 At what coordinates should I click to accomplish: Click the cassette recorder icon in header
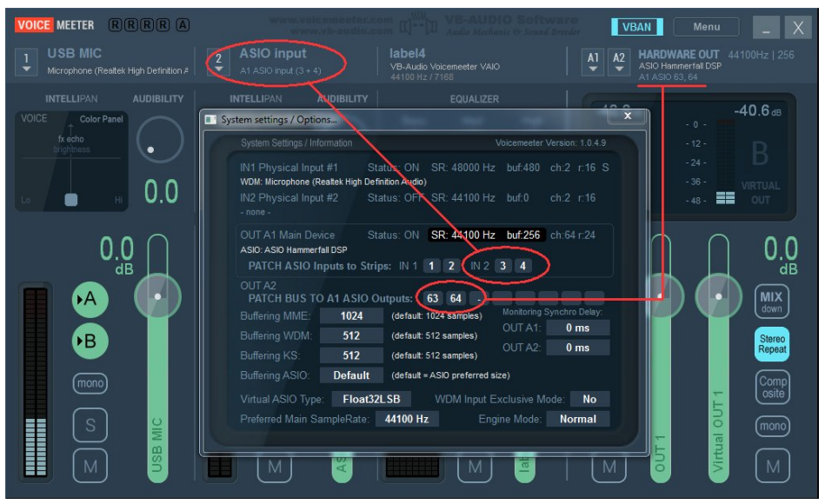click(418, 26)
